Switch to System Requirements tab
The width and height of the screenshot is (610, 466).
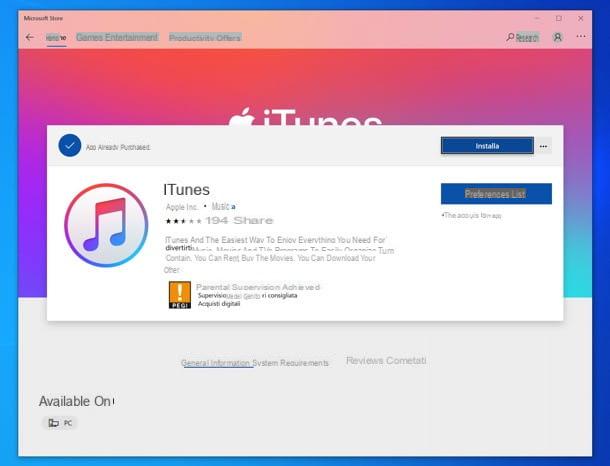pyautogui.click(x=291, y=363)
